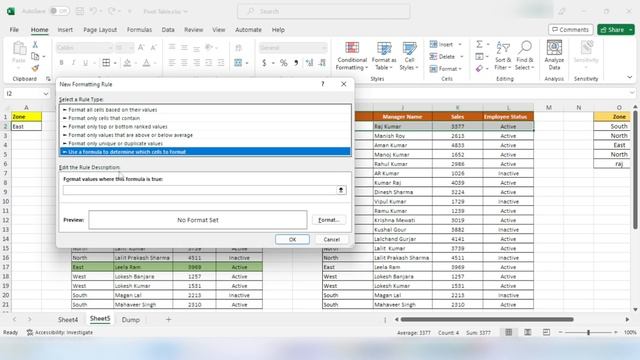
Task: Collapse the ribbon chevron
Action: (629, 77)
